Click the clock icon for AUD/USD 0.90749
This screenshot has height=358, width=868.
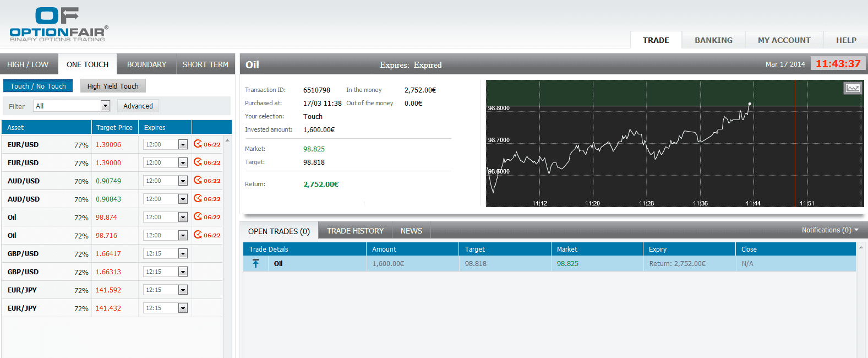[198, 181]
